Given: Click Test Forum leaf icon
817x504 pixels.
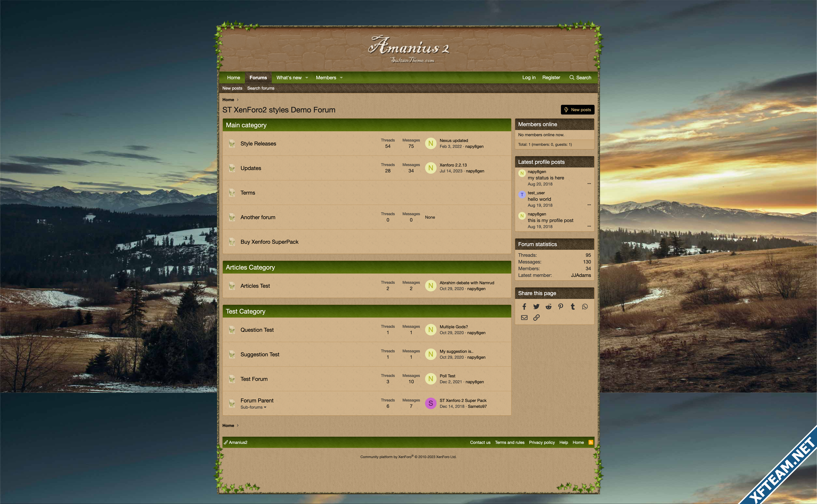Looking at the screenshot, I should coord(232,379).
